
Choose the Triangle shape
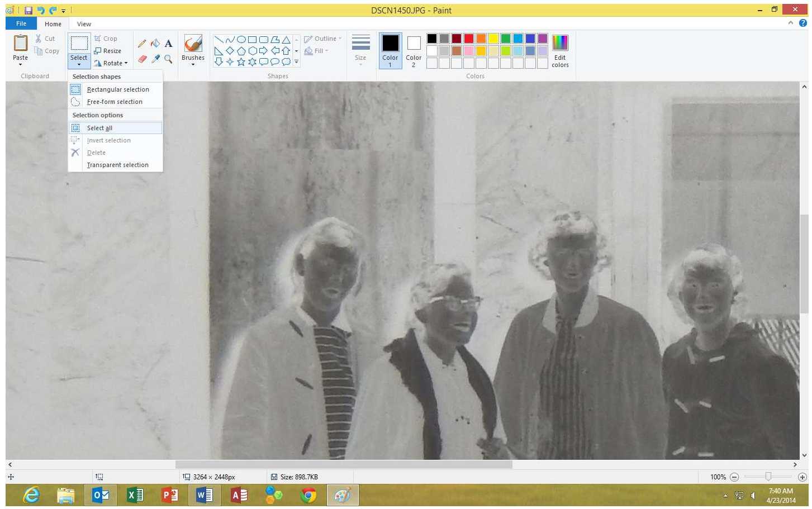(x=286, y=40)
